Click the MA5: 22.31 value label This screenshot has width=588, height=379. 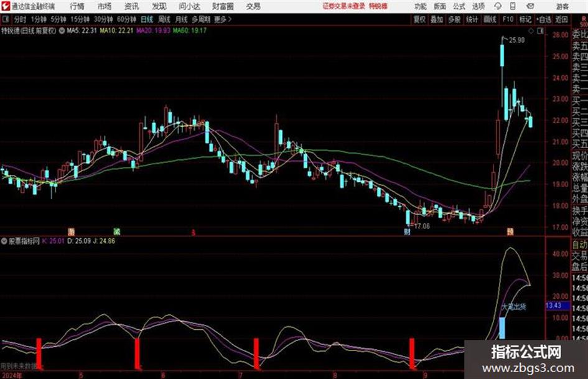click(x=82, y=30)
